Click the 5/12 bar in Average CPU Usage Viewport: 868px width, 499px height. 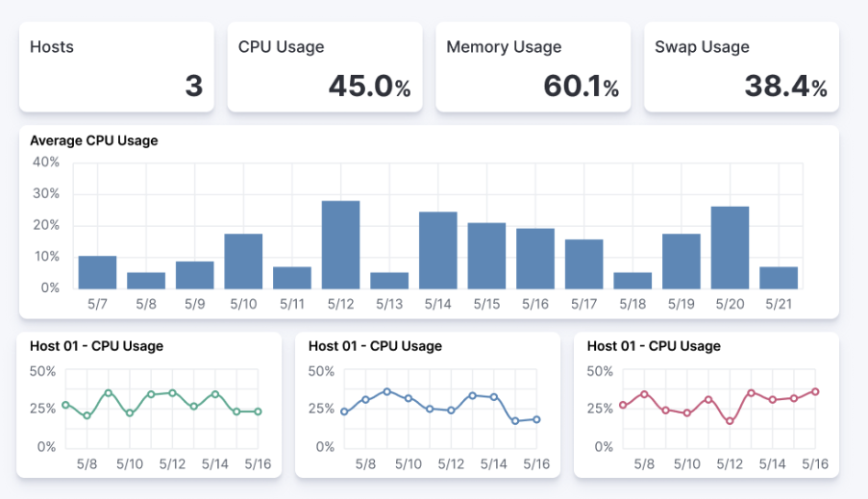(x=340, y=244)
